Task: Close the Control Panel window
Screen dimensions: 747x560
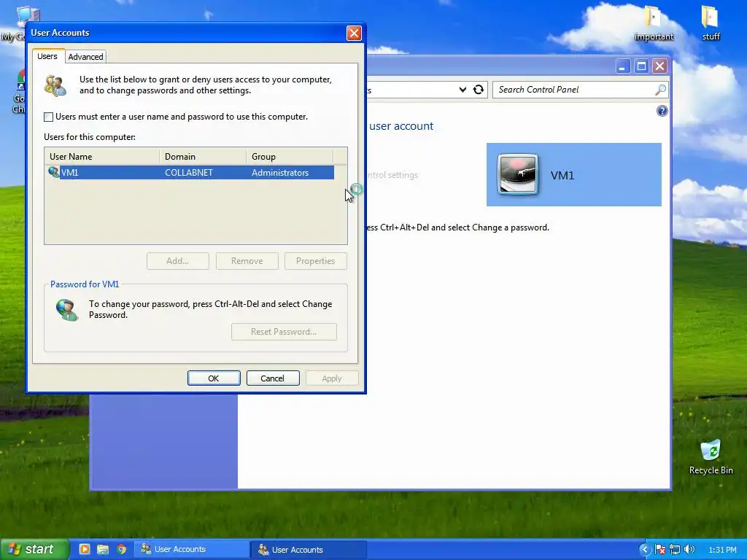Action: point(659,66)
